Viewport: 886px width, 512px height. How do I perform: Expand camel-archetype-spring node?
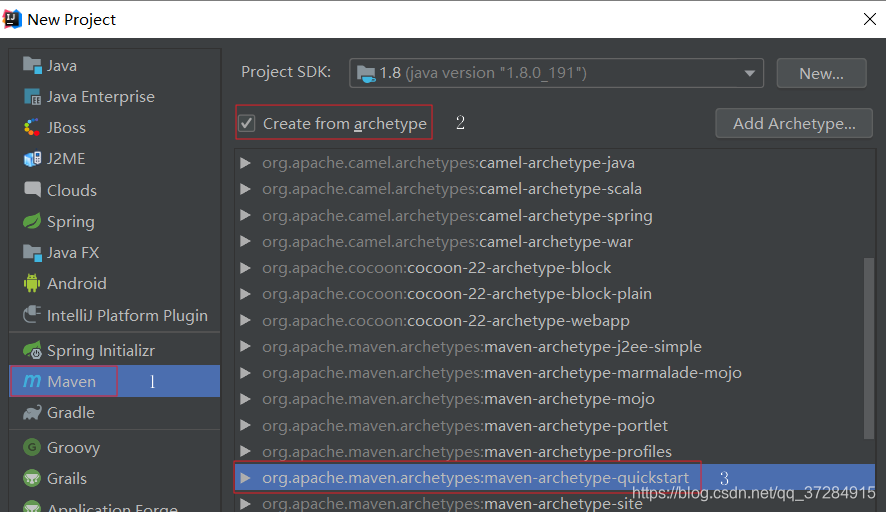click(245, 215)
